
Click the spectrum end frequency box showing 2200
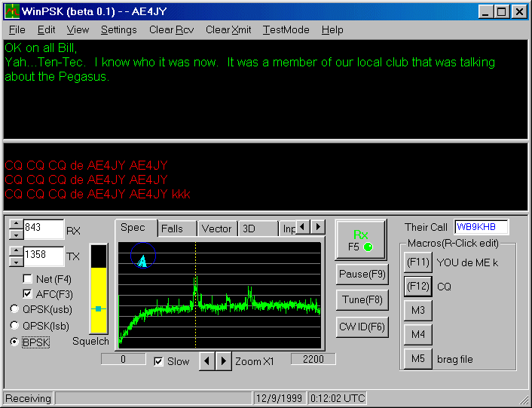click(x=313, y=359)
